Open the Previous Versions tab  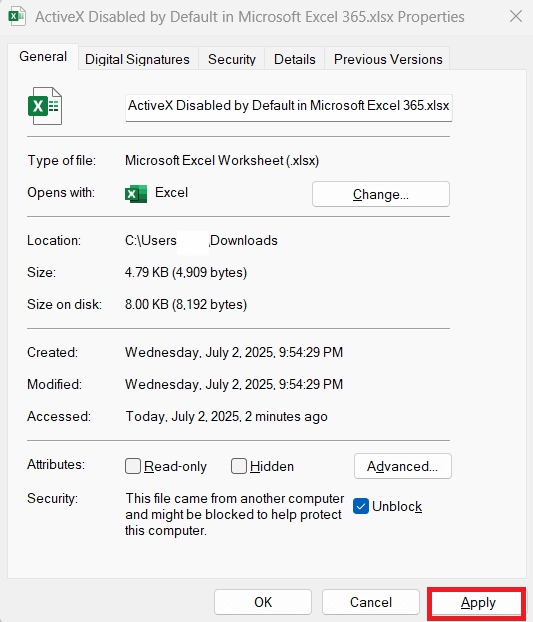coord(388,59)
